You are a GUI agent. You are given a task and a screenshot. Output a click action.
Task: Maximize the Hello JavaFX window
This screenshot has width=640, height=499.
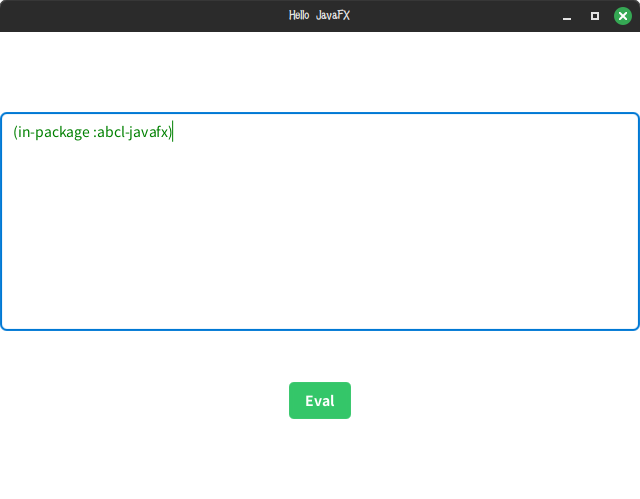pos(595,16)
